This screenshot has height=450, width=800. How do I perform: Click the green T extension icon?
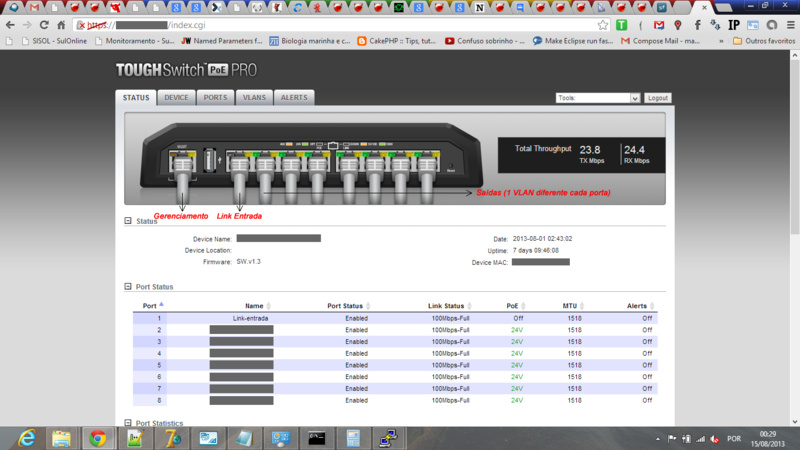tap(621, 25)
